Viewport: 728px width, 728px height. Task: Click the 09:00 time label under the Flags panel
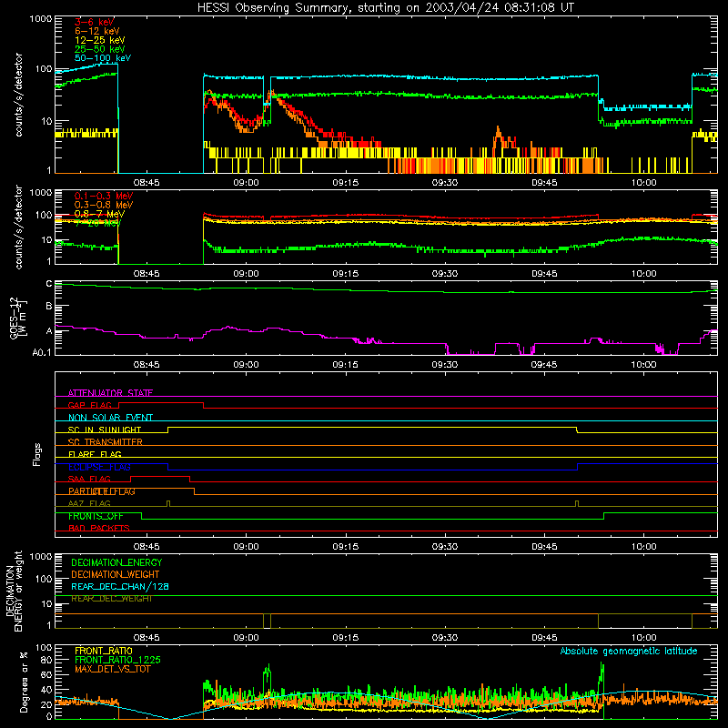pos(246,547)
